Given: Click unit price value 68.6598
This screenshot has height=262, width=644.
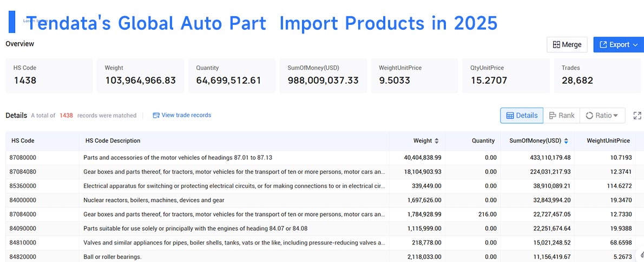Looking at the screenshot, I should tap(621, 243).
